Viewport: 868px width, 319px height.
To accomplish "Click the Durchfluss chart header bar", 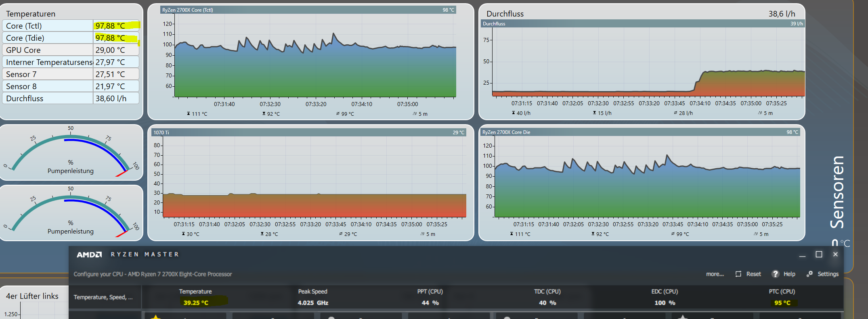I will (x=643, y=23).
